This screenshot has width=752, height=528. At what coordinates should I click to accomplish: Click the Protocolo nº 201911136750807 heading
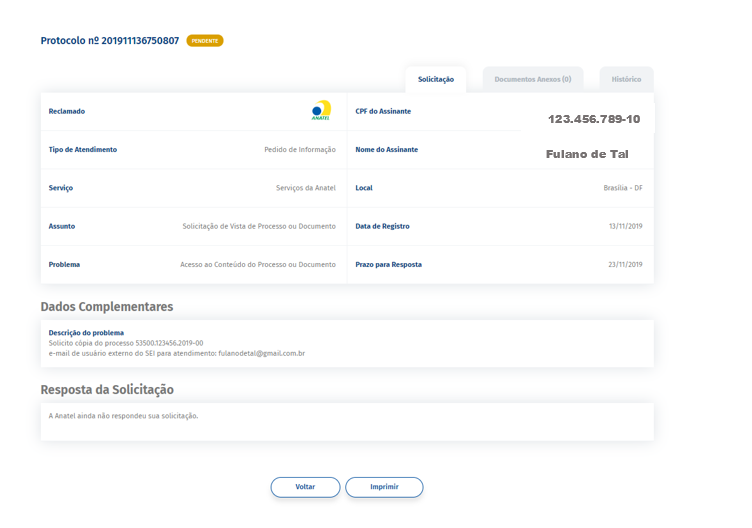[110, 41]
